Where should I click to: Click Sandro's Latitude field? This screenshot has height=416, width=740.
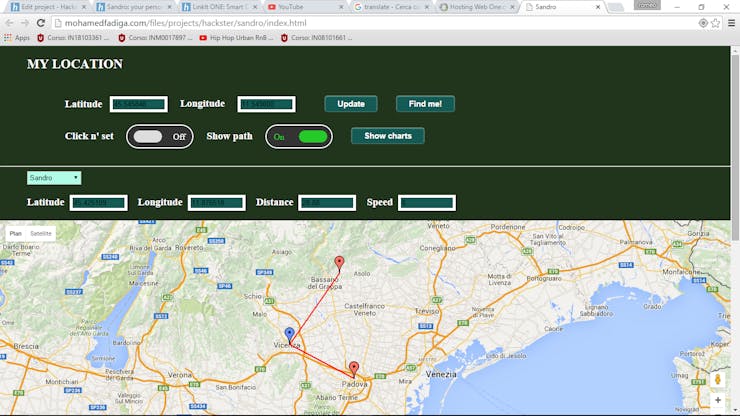coord(98,203)
